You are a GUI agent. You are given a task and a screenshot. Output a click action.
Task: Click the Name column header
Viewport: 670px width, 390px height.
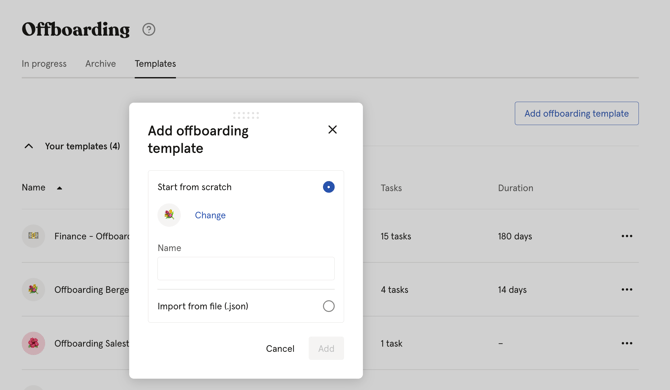tap(33, 188)
